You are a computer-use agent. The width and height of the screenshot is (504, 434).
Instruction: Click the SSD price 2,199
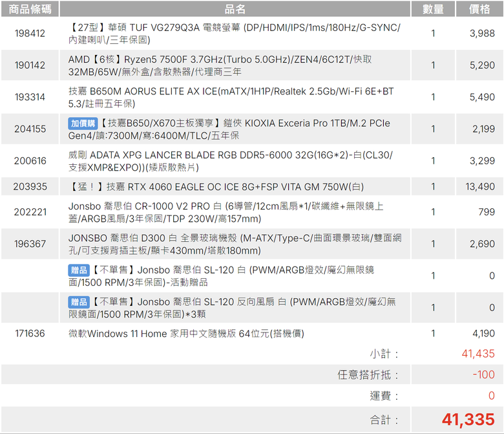click(x=483, y=129)
